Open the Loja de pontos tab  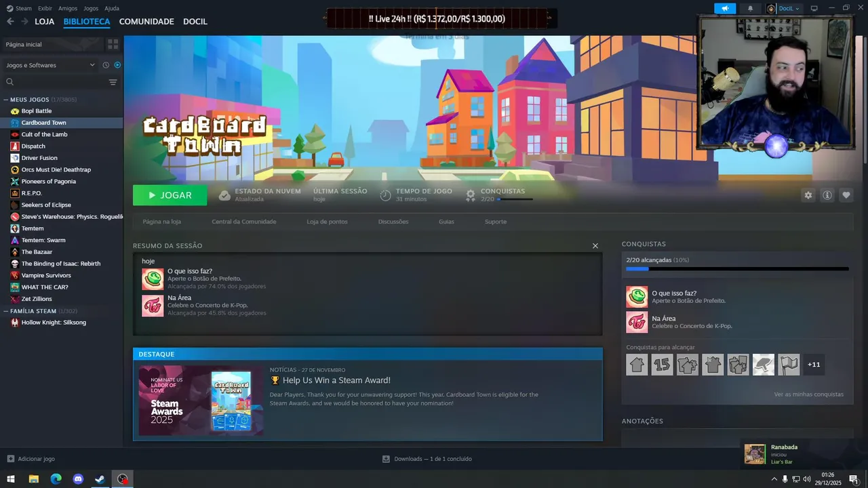(327, 222)
